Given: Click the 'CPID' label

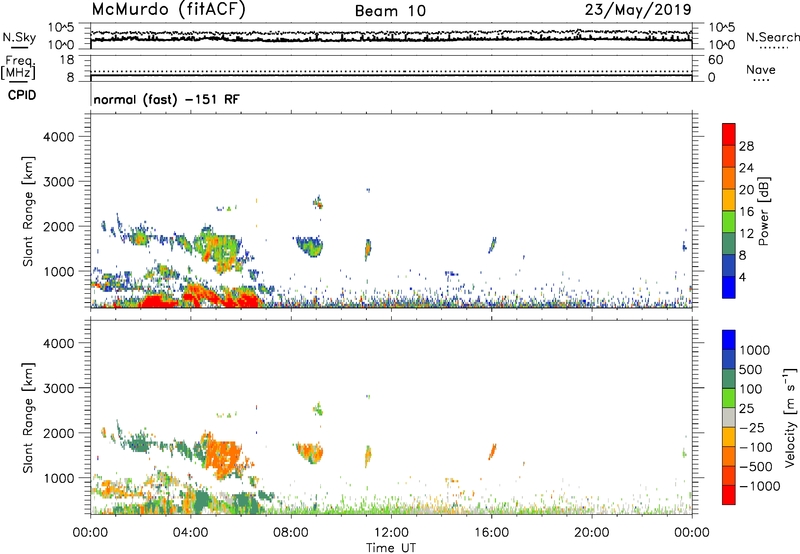Looking at the screenshot, I should (x=22, y=95).
